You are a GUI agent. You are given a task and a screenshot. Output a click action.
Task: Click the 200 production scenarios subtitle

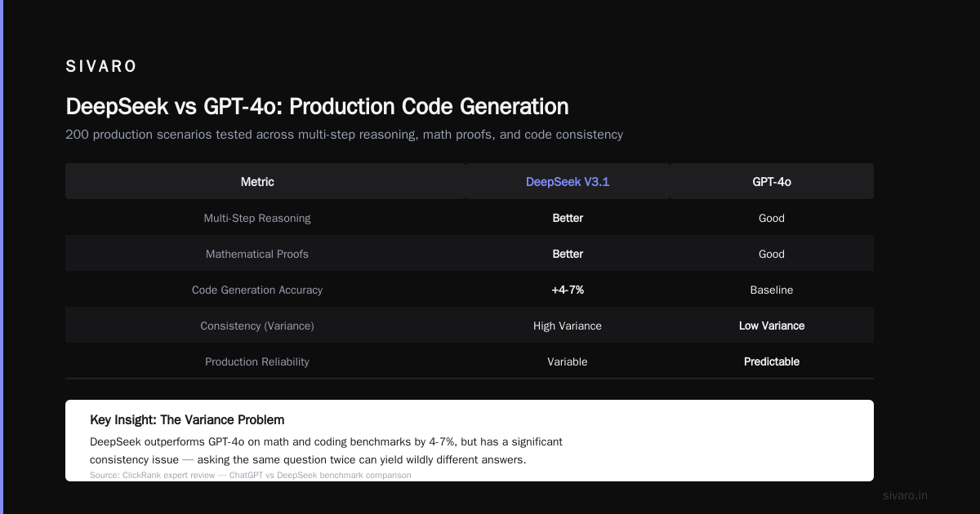[344, 135]
